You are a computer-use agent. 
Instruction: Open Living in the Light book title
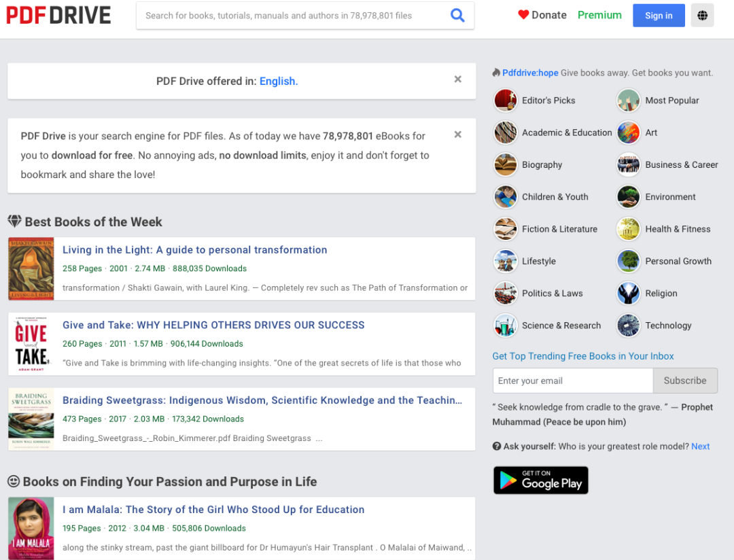coord(195,249)
